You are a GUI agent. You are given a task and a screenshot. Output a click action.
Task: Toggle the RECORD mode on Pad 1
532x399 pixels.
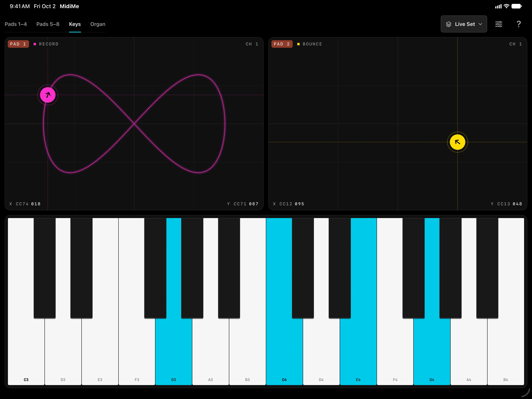(46, 44)
